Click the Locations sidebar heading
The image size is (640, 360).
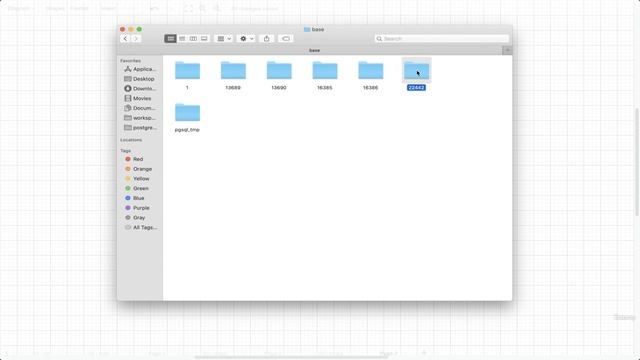(131, 140)
